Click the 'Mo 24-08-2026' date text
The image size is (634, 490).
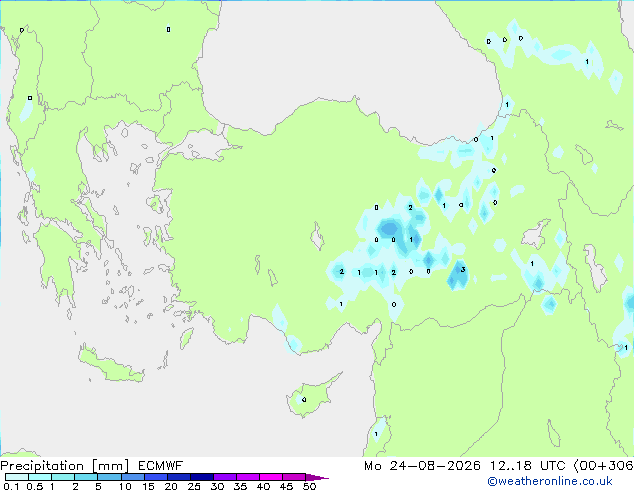point(422,466)
